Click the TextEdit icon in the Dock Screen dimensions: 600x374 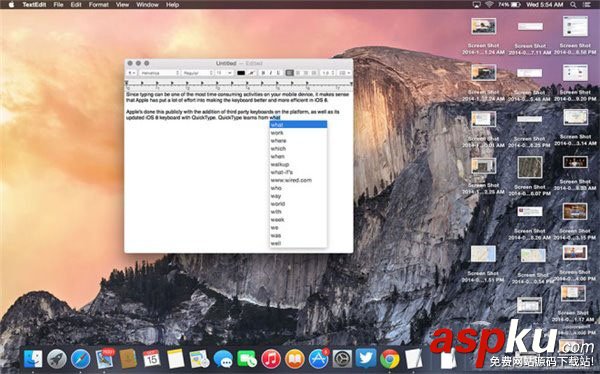tap(413, 359)
